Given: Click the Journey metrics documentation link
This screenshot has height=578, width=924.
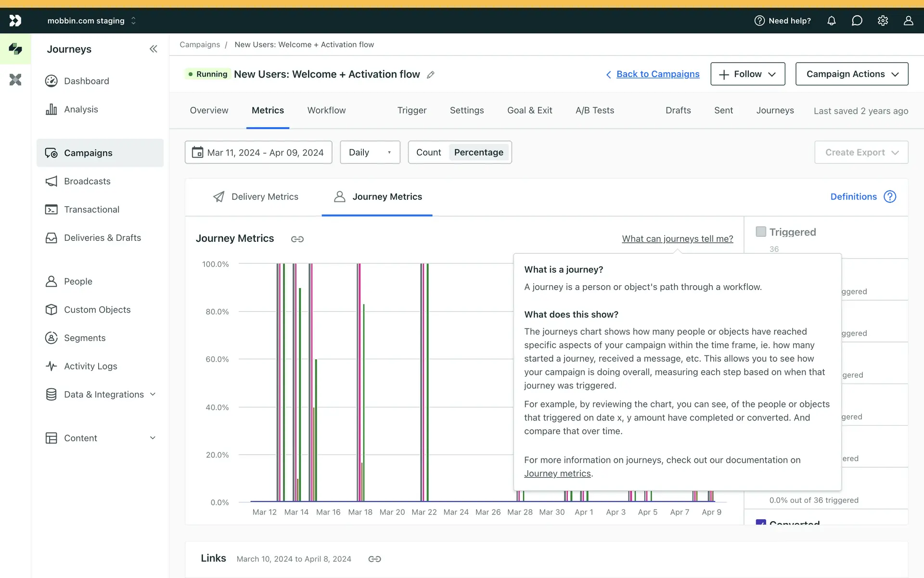Looking at the screenshot, I should 557,473.
